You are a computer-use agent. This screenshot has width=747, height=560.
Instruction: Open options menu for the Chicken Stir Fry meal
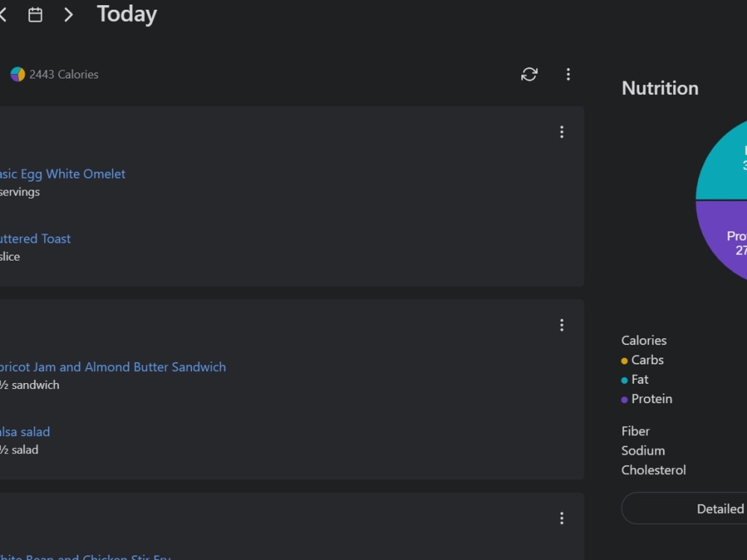(562, 518)
